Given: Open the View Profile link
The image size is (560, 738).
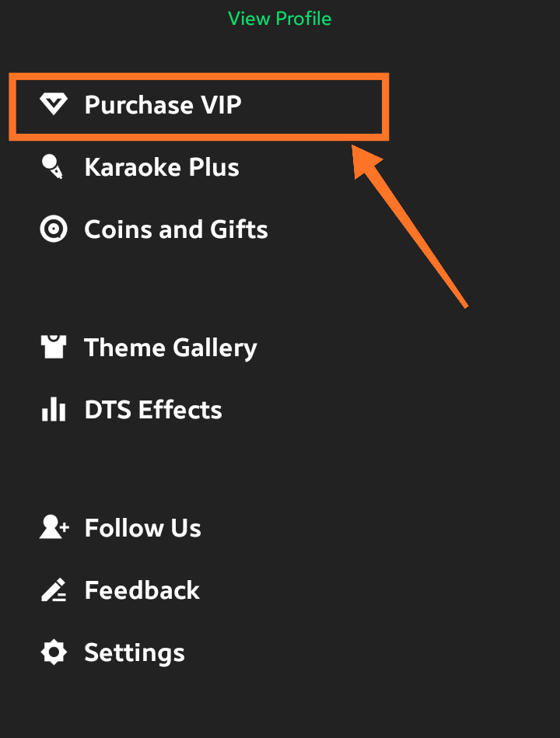Looking at the screenshot, I should (x=280, y=19).
